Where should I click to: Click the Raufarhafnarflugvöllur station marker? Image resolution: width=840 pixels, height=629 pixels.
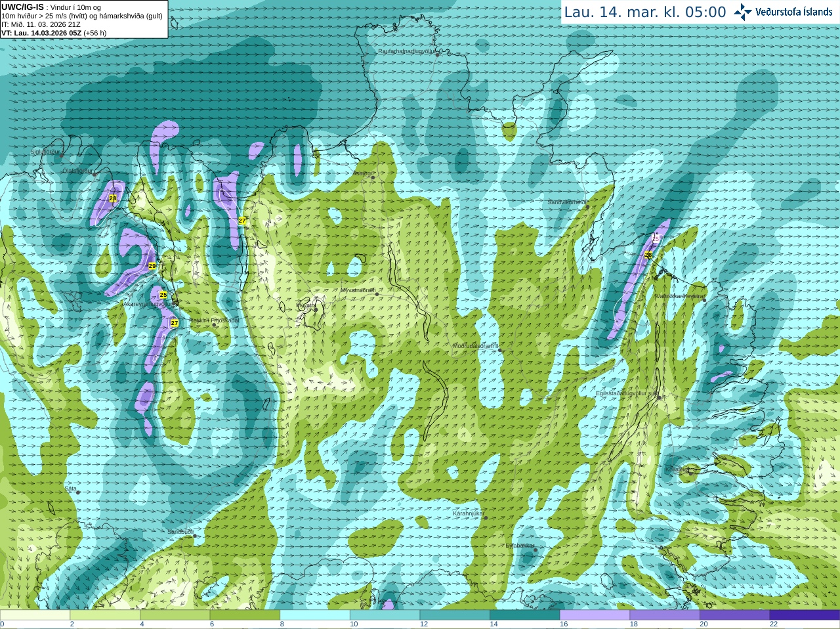click(x=438, y=54)
